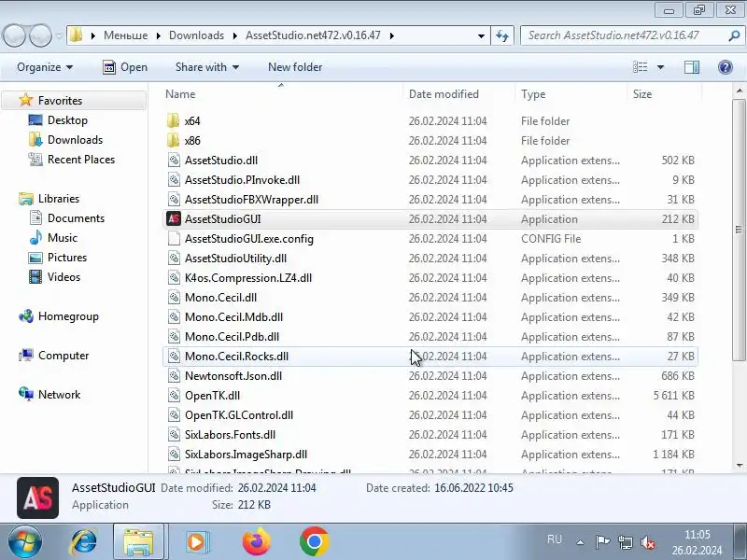This screenshot has height=560, width=747.
Task: Select OpenTK.GLControl.dll file
Action: tap(430, 414)
